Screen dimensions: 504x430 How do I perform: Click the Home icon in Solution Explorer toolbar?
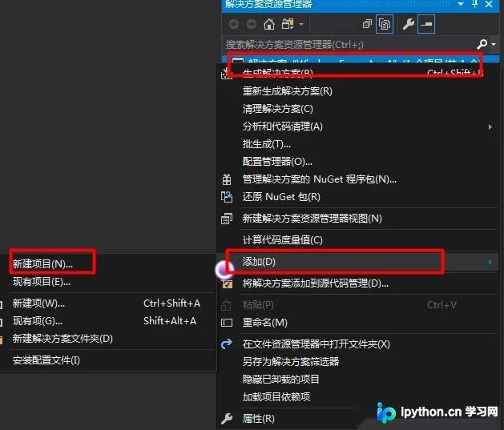coord(269,24)
